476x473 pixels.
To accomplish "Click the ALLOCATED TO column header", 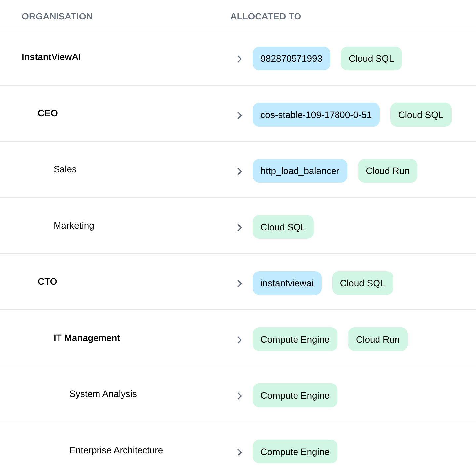I will [266, 17].
